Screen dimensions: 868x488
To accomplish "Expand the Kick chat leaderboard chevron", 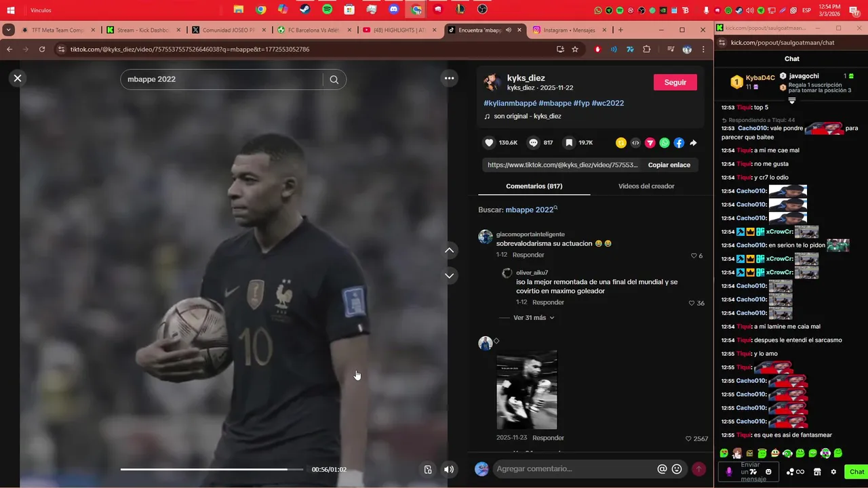I will [791, 101].
